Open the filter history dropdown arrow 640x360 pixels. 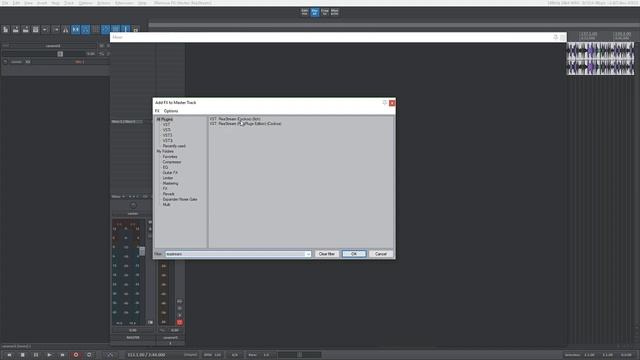(x=308, y=254)
